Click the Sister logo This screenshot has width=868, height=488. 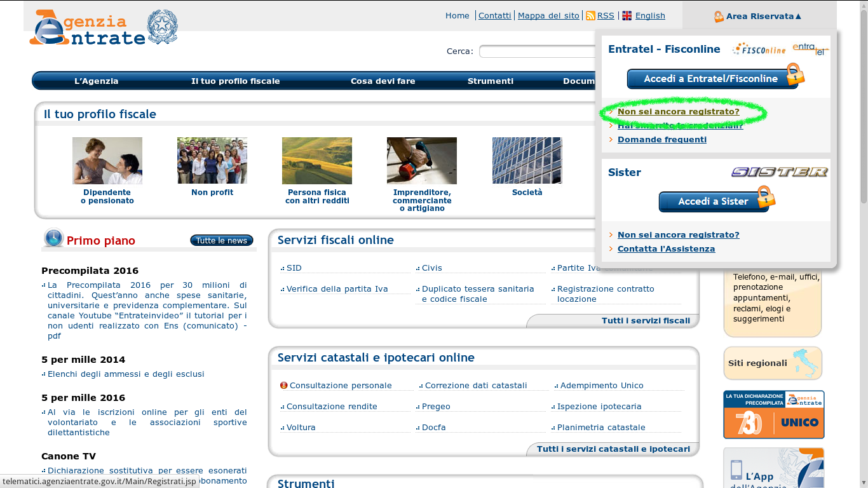[x=780, y=172]
